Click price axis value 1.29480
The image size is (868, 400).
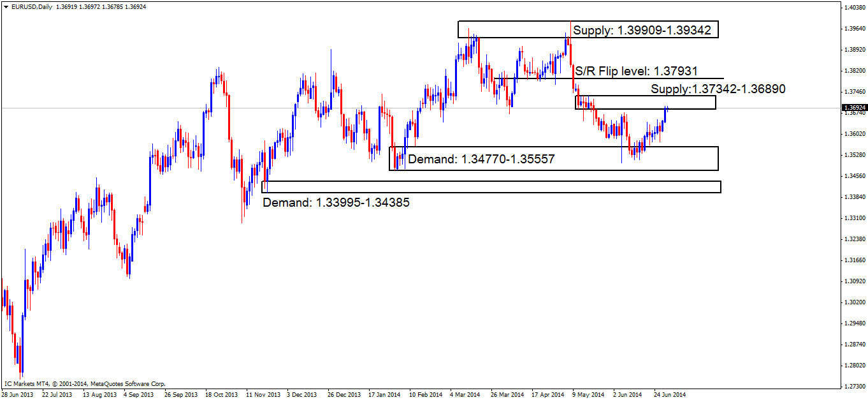coord(854,323)
